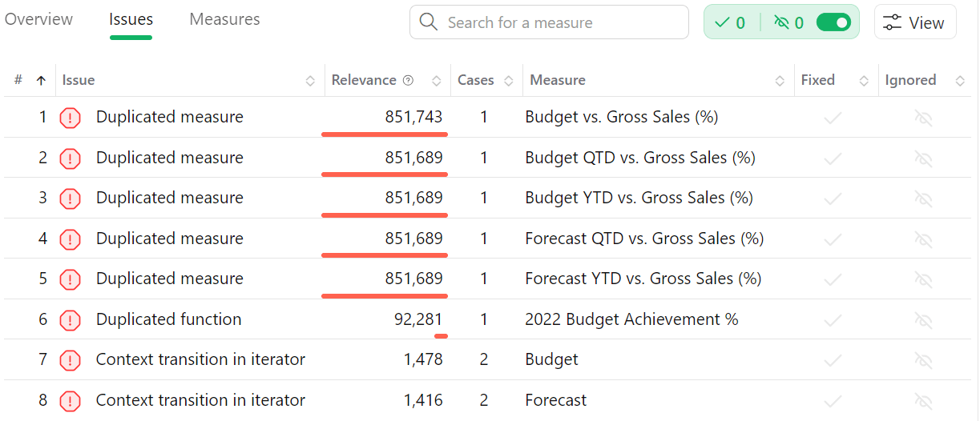Open the Forecast YTD vs. Gross Sales (%) measure
Screen dimensions: 980x421
643,279
